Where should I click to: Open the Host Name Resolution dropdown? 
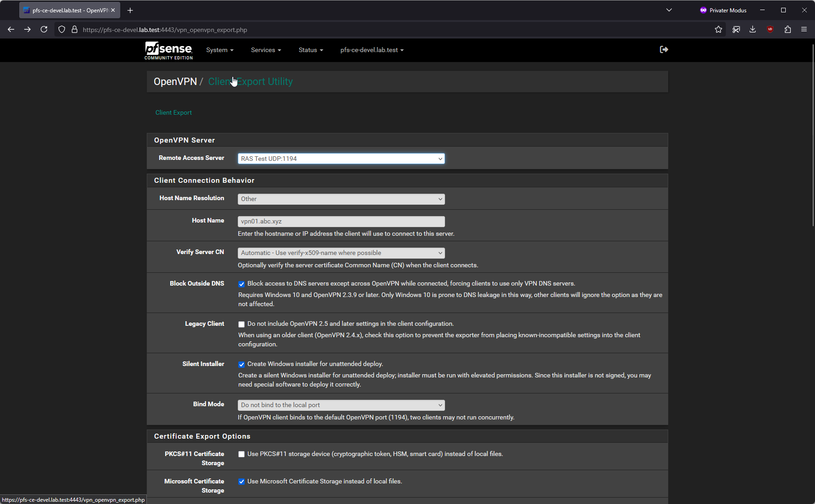[x=341, y=199]
